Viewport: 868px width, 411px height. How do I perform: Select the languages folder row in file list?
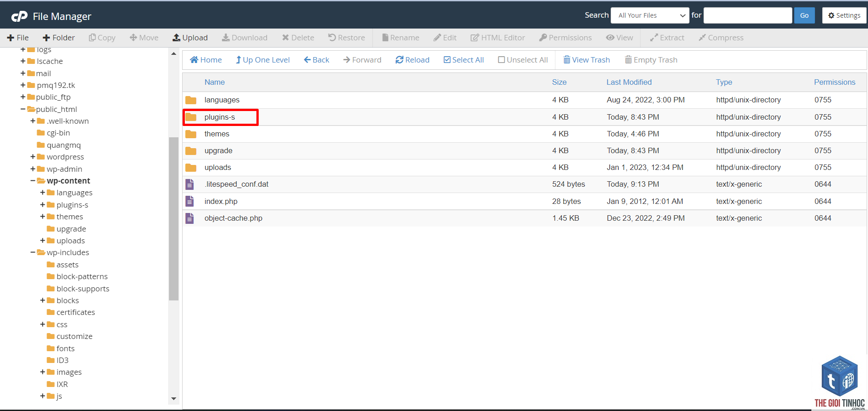[x=525, y=100]
